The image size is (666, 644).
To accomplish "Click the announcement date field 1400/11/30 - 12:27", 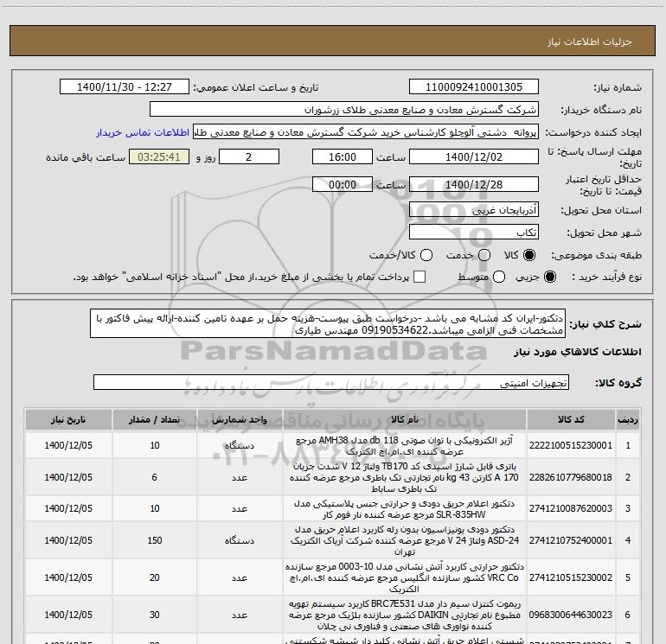I will (x=125, y=87).
